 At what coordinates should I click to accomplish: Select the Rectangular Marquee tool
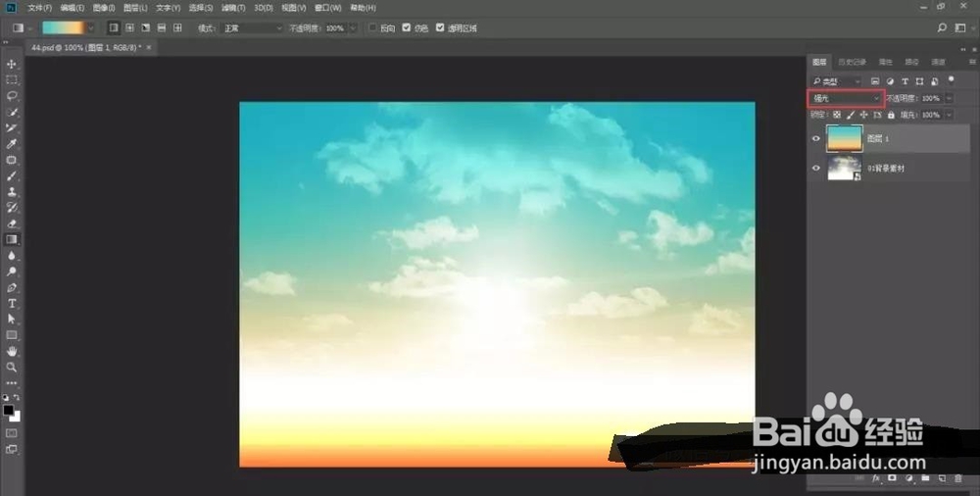click(x=12, y=80)
